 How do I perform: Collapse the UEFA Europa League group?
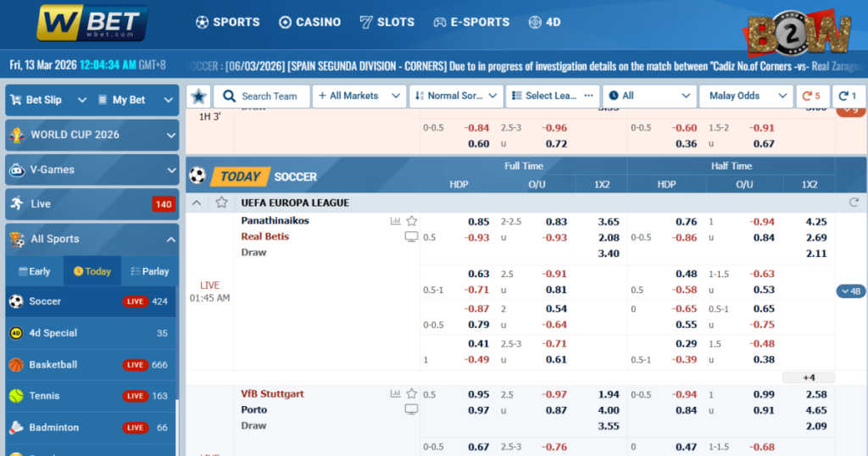[x=197, y=203]
